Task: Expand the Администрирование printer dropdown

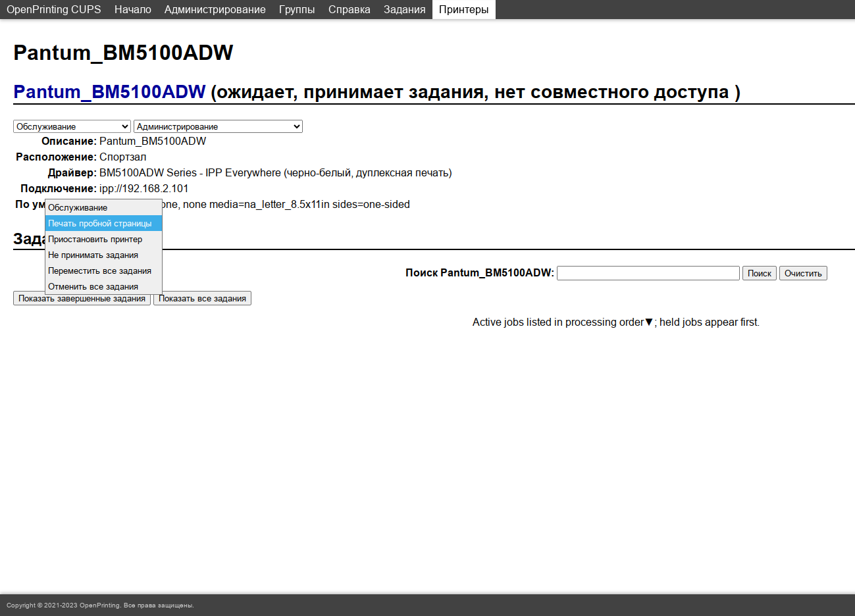Action: (x=217, y=126)
